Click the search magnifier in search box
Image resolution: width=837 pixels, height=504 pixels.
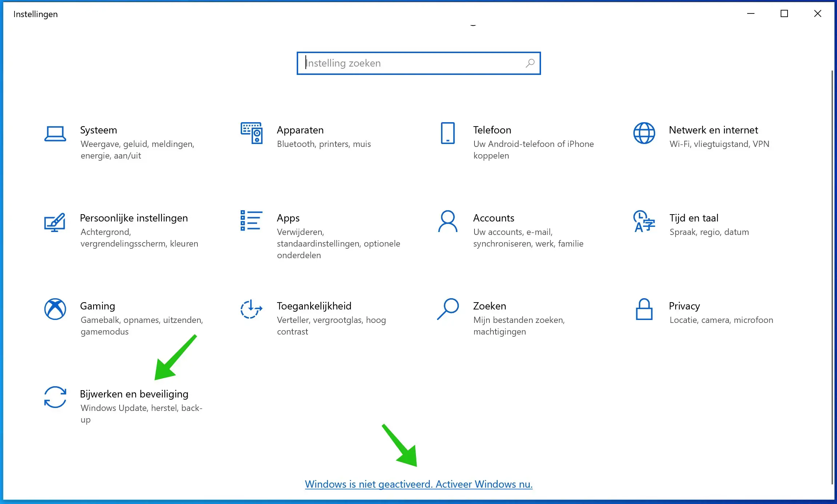530,63
